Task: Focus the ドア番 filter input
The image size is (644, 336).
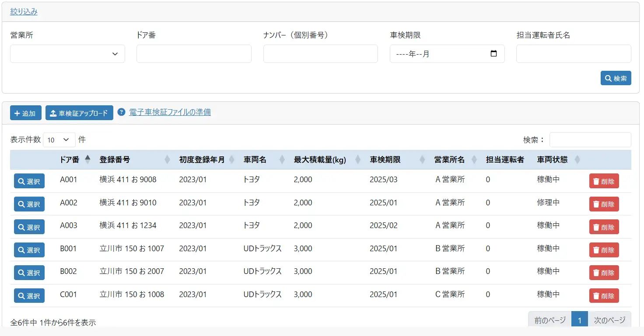Action: click(194, 54)
